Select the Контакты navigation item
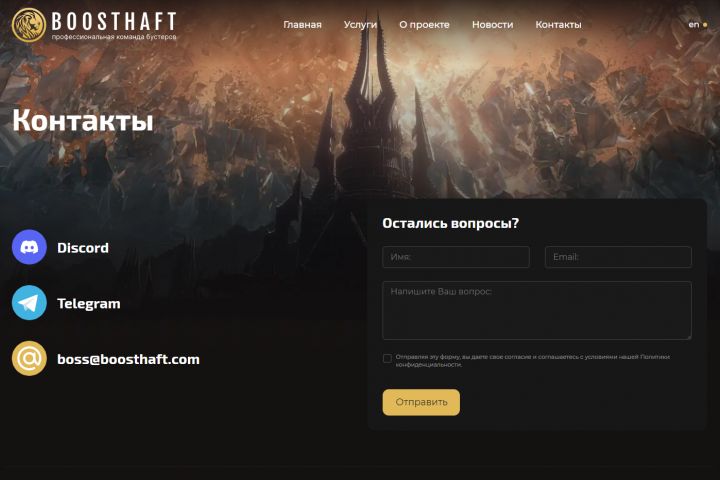Viewport: 720px width, 480px height. click(x=558, y=25)
